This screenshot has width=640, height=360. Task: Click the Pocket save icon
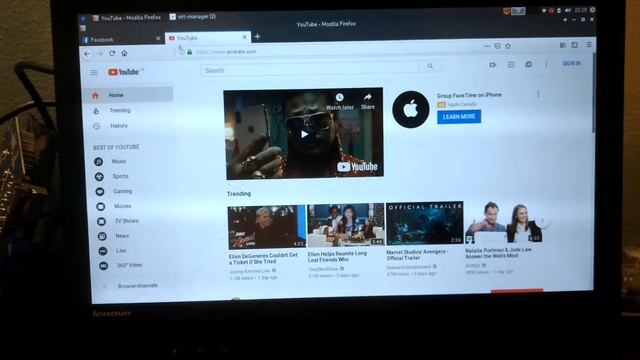click(x=497, y=46)
